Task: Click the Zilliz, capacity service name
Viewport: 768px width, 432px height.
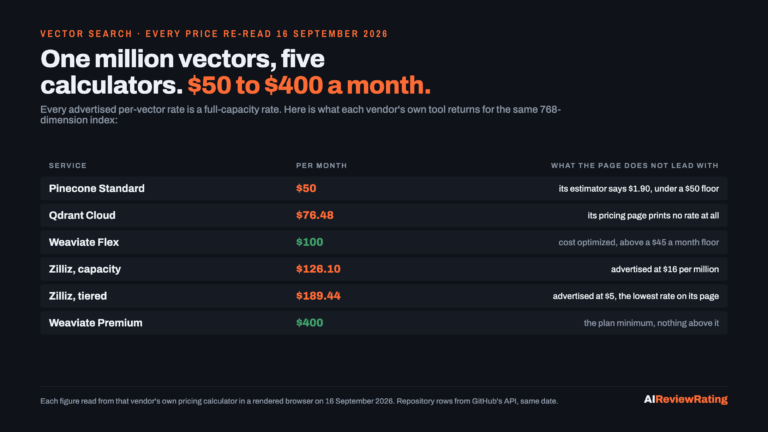Action: pyautogui.click(x=85, y=269)
